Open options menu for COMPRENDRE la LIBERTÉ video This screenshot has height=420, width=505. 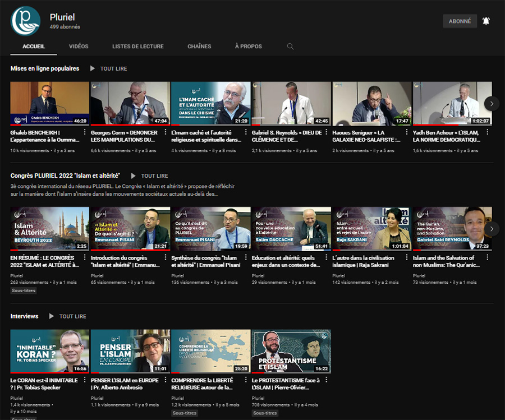(246, 380)
